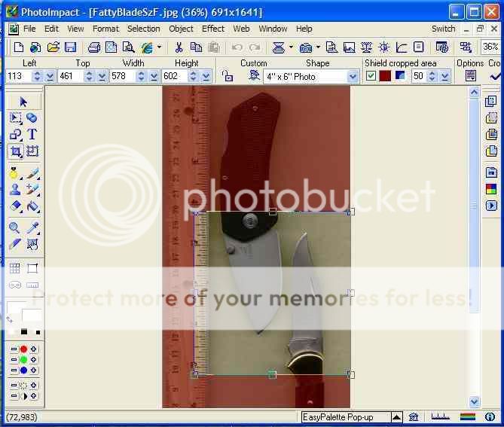This screenshot has height=427, width=504.
Task: Open the Shape 4" x 6" Photo dropdown
Action: 353,76
